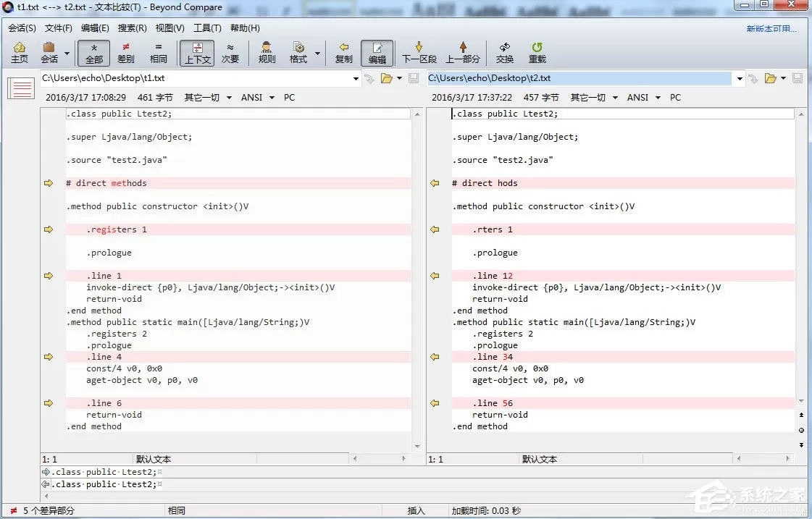812x519 pixels.
Task: Toggle Show Same (相同) lines
Action: click(x=159, y=54)
